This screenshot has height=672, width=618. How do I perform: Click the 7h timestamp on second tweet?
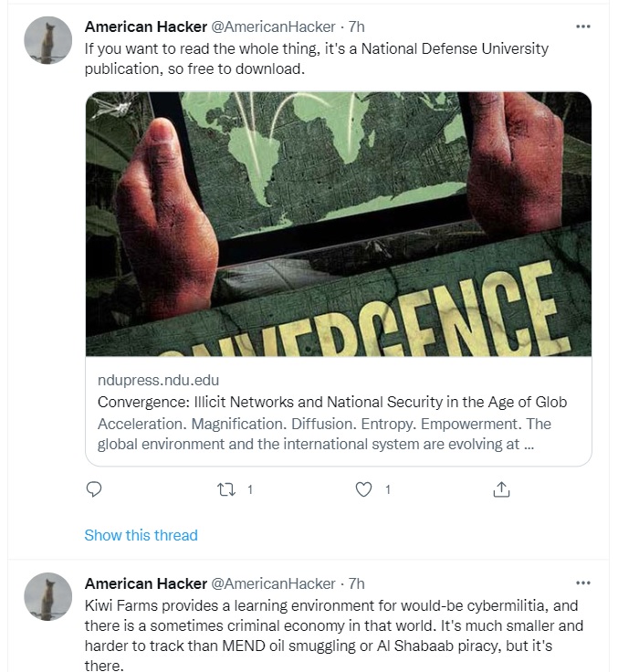point(357,583)
